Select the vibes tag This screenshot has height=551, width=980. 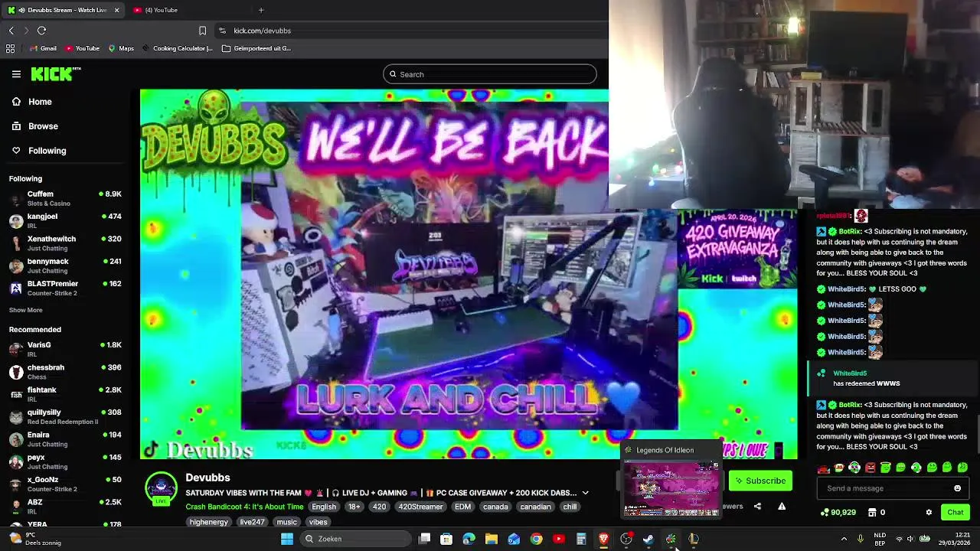click(x=318, y=522)
